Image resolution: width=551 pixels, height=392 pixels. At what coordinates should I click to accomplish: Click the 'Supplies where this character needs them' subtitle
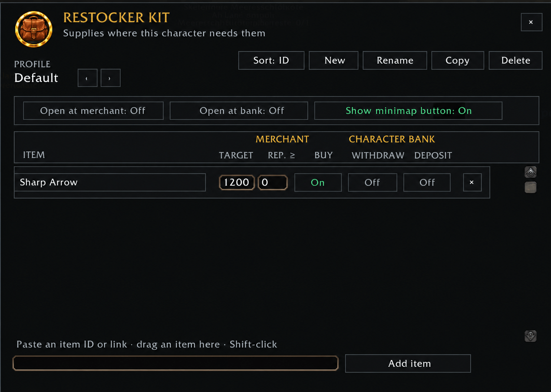coord(164,33)
